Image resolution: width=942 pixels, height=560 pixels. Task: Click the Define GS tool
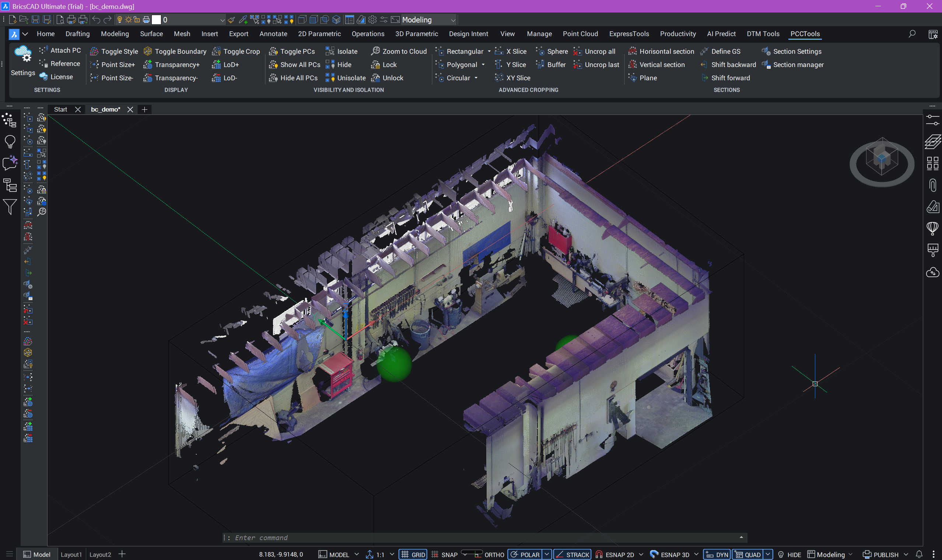(x=720, y=51)
